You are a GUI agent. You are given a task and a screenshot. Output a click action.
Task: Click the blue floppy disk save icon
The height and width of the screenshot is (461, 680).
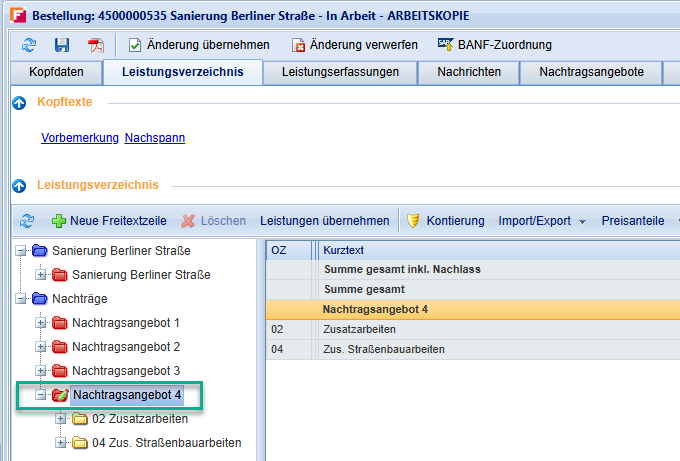(x=62, y=45)
